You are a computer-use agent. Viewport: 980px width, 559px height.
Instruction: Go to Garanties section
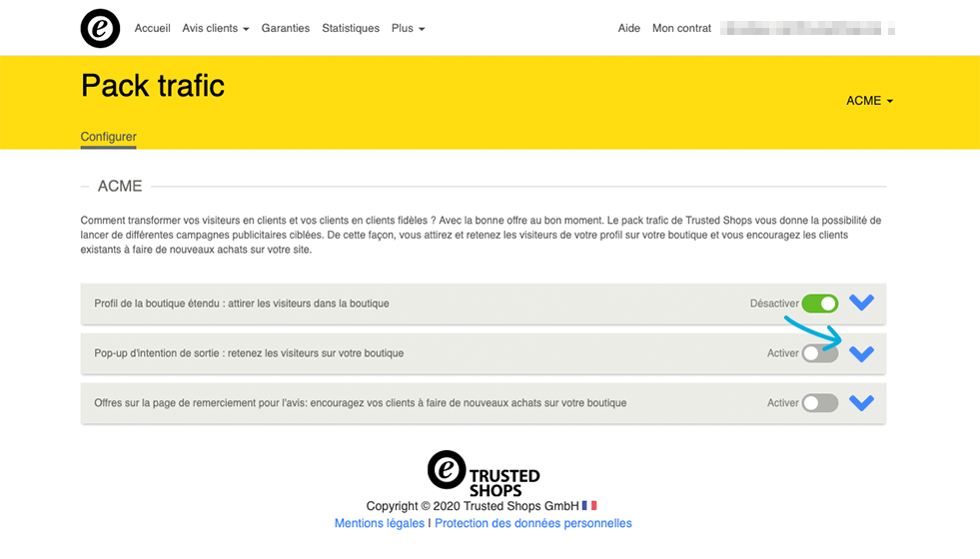(286, 28)
